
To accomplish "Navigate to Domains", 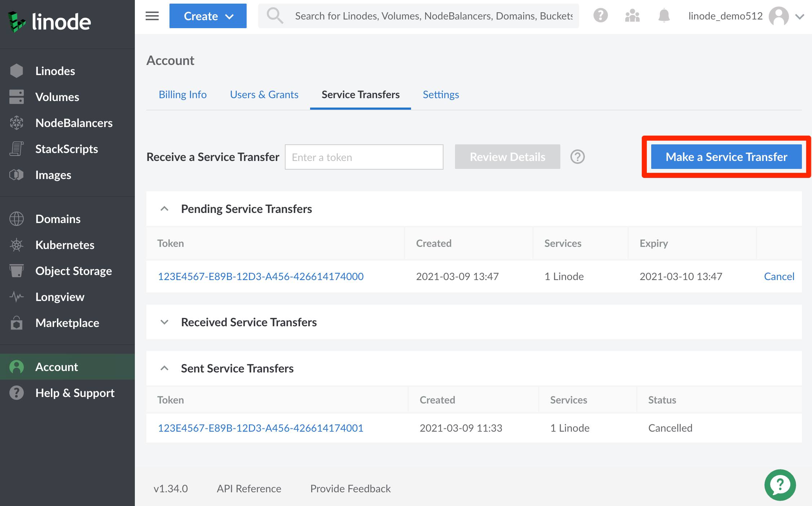I will tap(58, 219).
